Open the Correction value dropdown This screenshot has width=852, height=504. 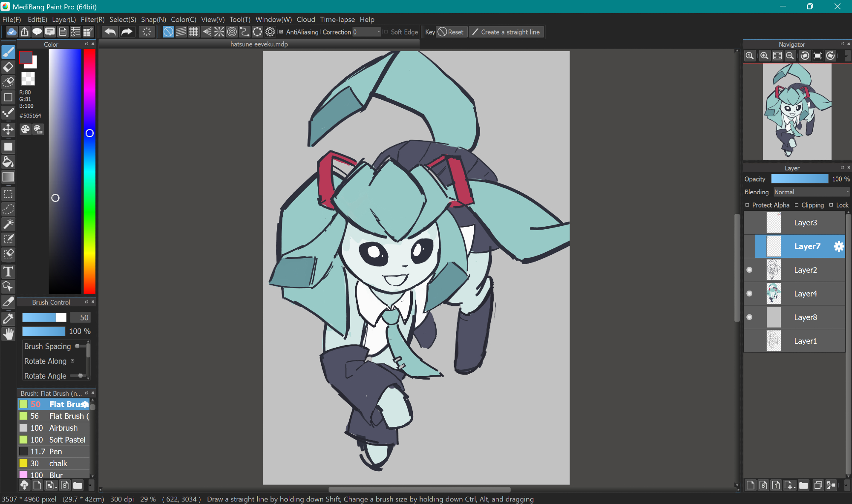[x=378, y=32]
